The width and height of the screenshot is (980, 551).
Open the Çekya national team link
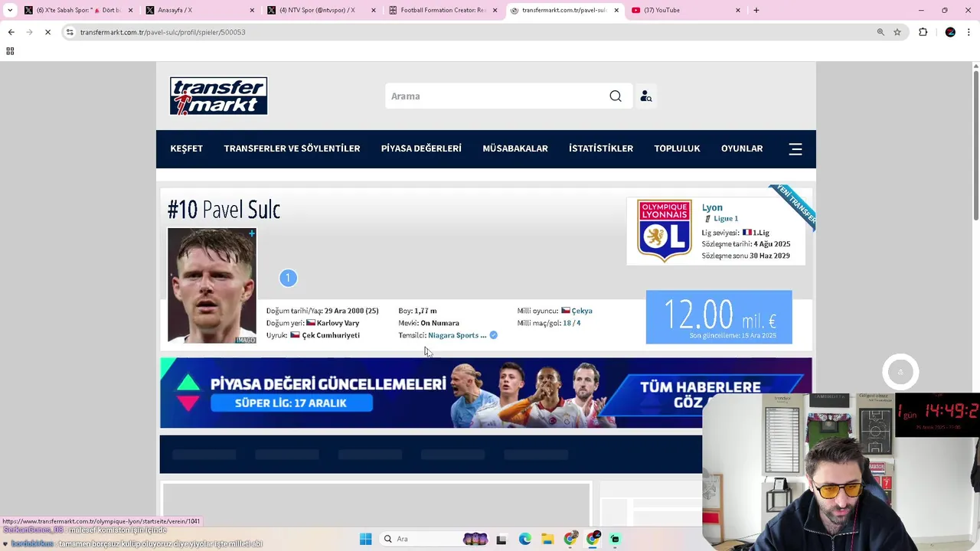(582, 311)
